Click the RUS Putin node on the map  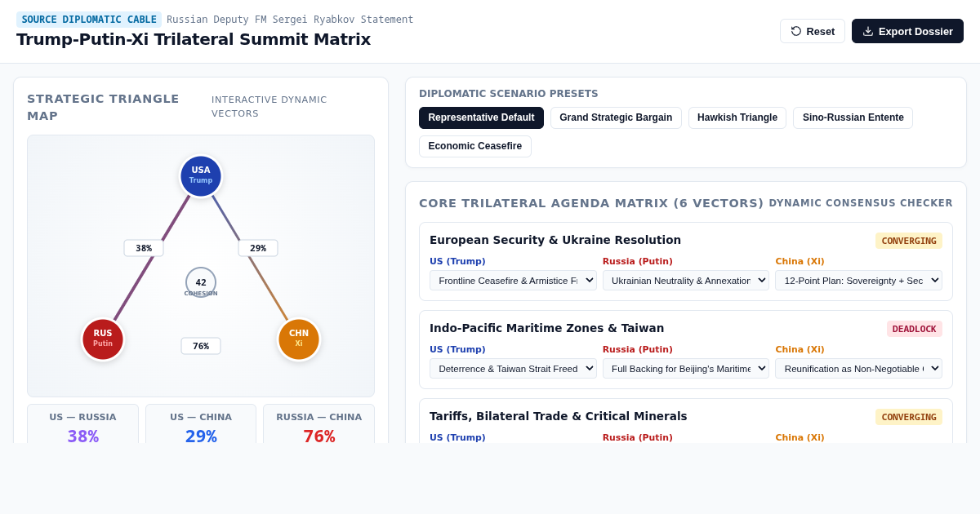pyautogui.click(x=103, y=339)
